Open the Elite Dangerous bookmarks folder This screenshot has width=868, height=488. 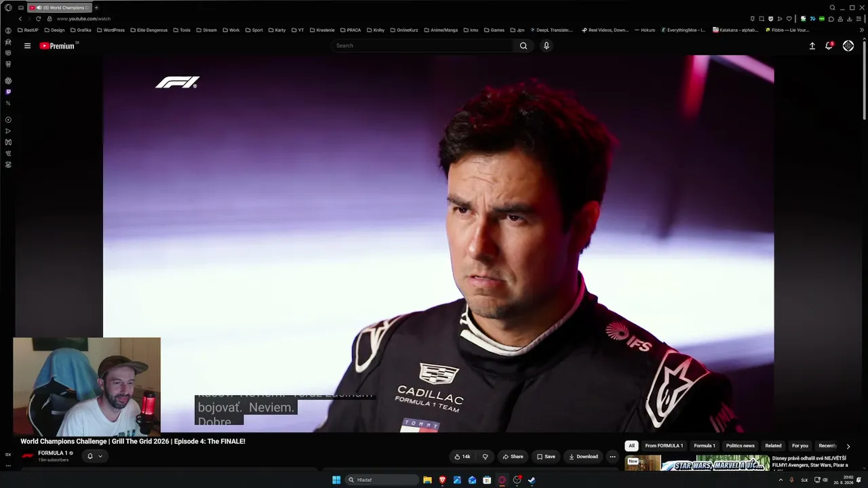(x=149, y=30)
